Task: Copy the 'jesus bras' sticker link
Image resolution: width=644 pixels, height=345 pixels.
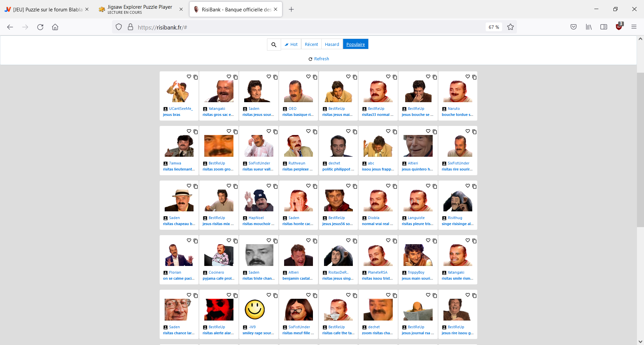Action: click(196, 77)
